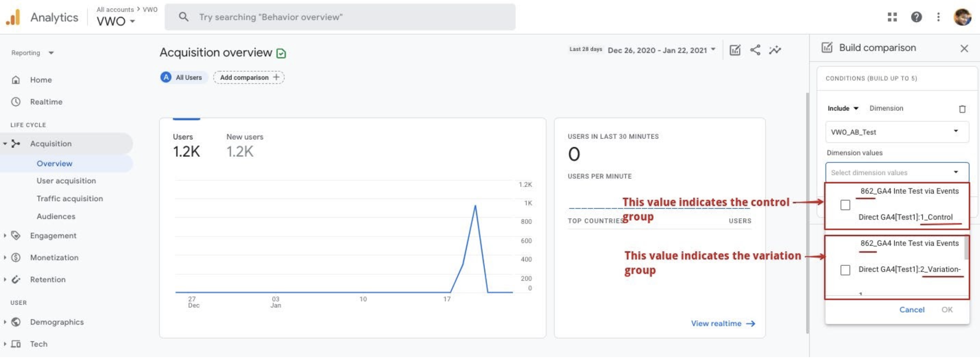Open the three-dot more options menu

pyautogui.click(x=938, y=17)
